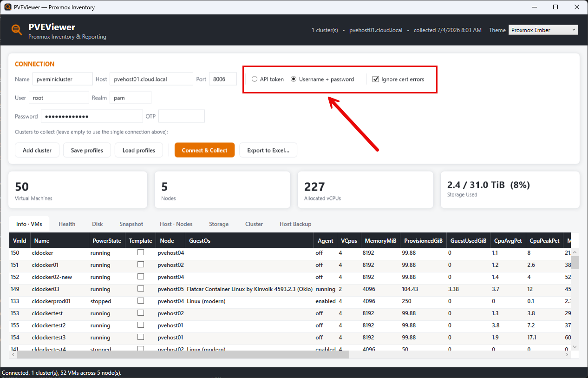This screenshot has height=378, width=588.
Task: Open the Storage tab
Action: click(219, 224)
